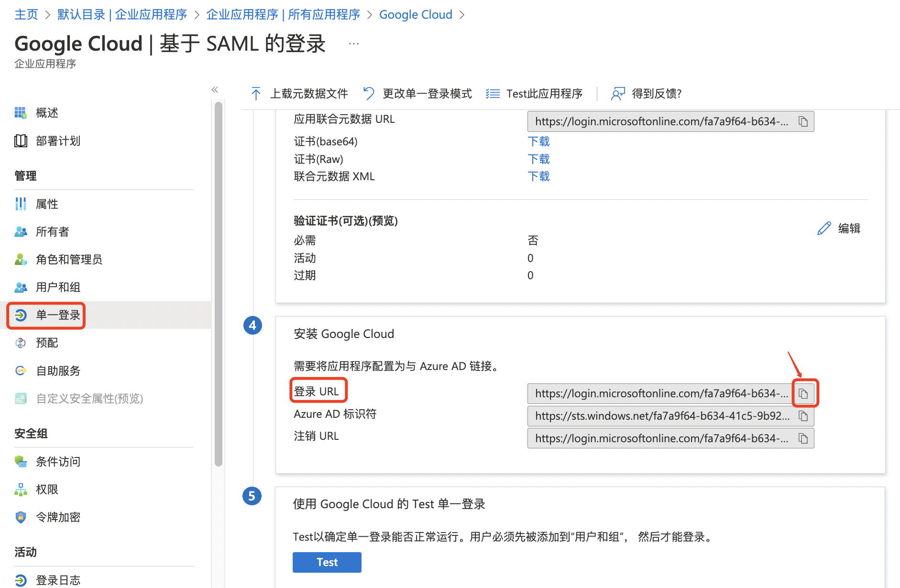Open Google Cloud breadcrumb link

pos(416,15)
